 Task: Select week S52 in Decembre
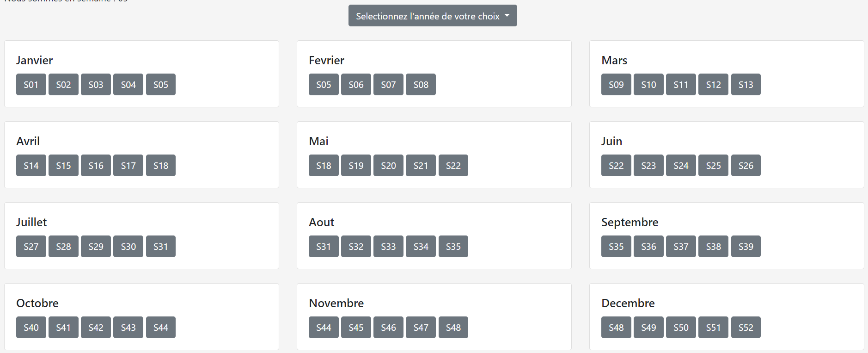(x=746, y=328)
